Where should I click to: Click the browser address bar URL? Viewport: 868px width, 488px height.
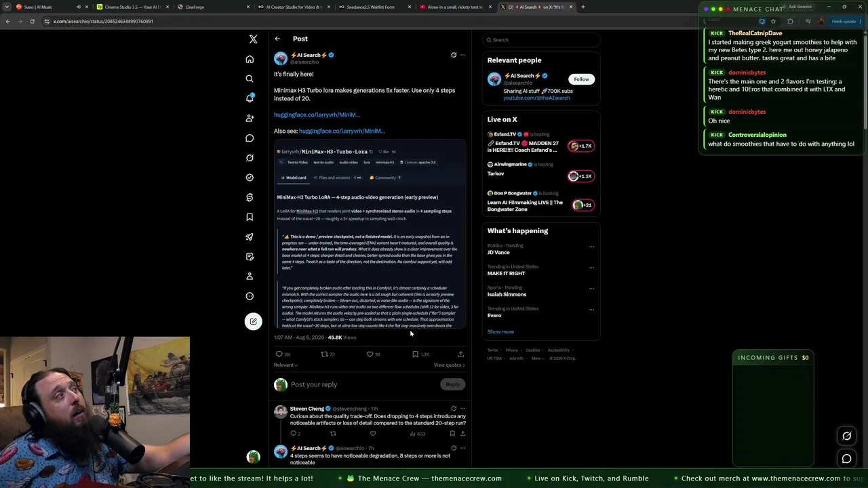coord(103,21)
